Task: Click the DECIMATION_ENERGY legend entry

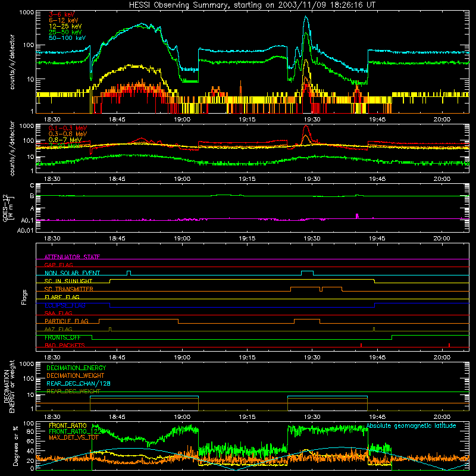Action: 76,368
